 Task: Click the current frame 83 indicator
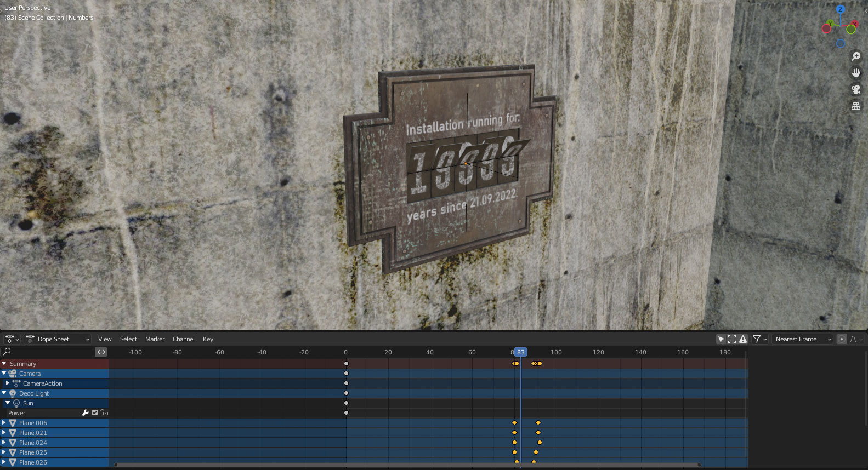pos(521,352)
